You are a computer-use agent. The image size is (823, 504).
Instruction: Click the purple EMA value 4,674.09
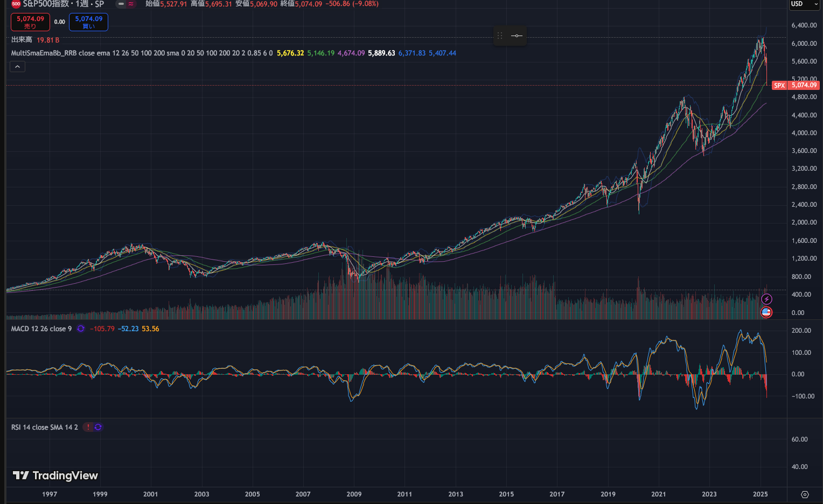[x=351, y=53]
